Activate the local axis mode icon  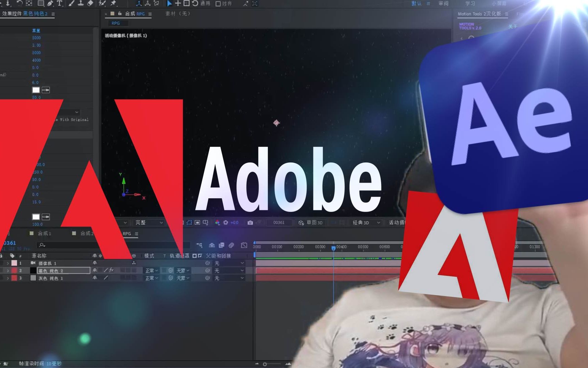(139, 3)
